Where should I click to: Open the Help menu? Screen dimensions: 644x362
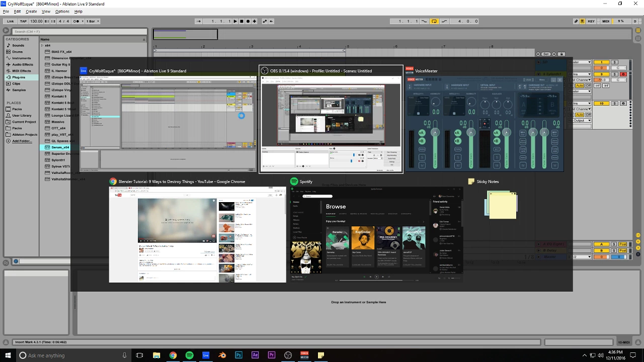coord(78,11)
